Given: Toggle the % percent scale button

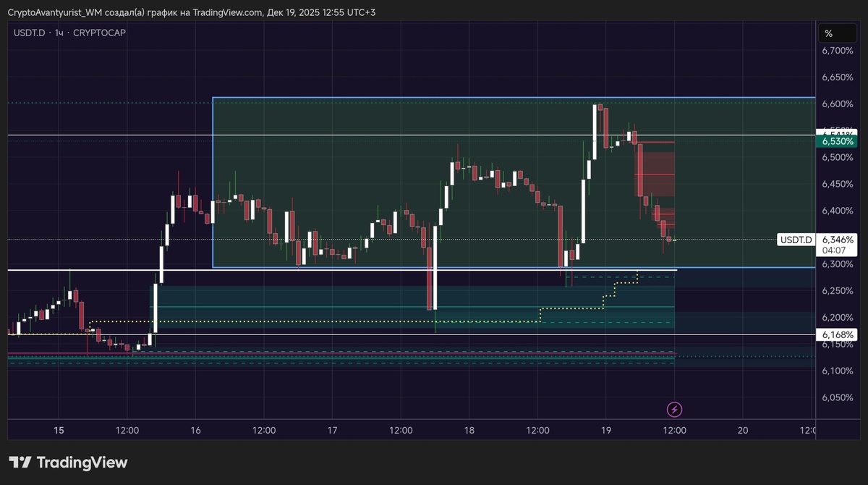Looking at the screenshot, I should coord(838,33).
